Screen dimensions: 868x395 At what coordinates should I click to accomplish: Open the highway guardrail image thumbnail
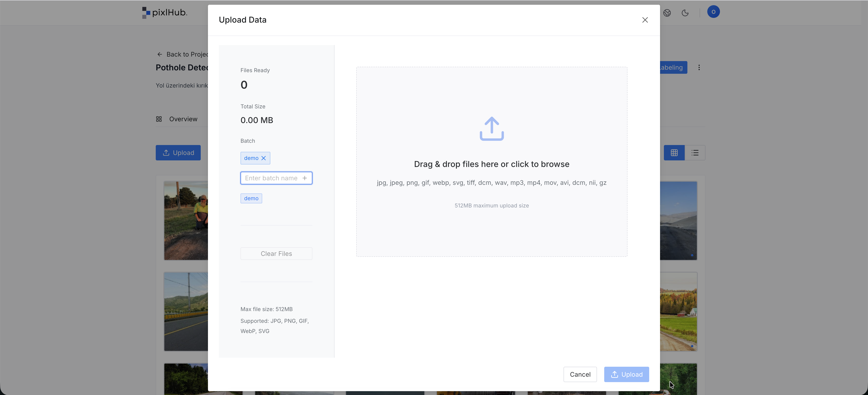coord(186,312)
